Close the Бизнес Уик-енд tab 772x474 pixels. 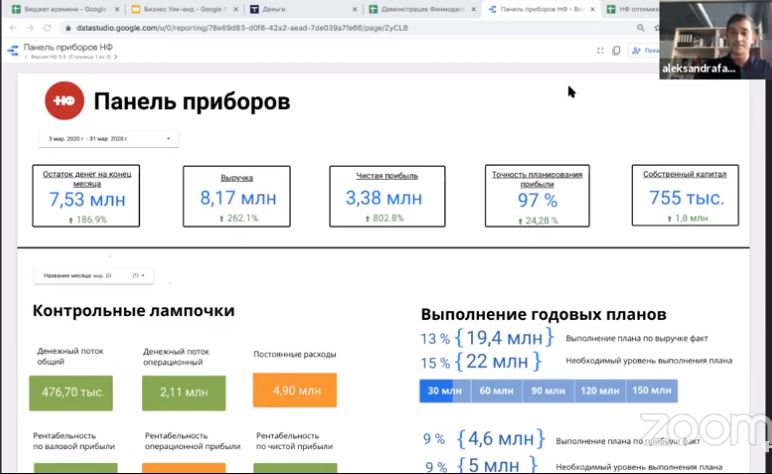[236, 9]
